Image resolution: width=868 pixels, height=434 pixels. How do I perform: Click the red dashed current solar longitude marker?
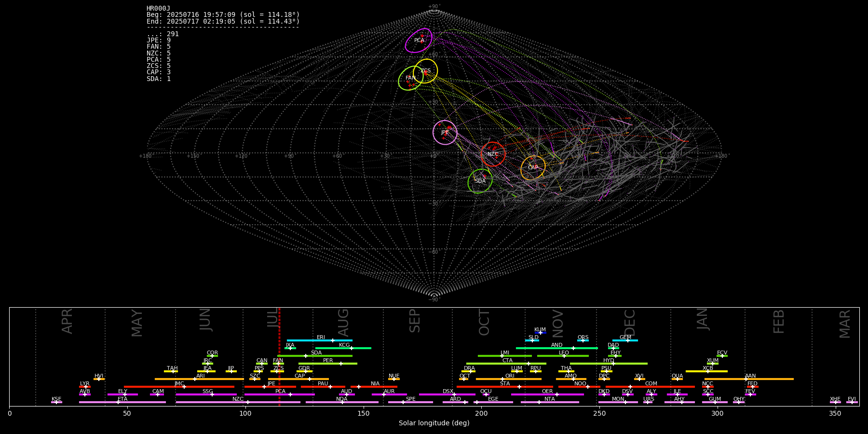279,357
